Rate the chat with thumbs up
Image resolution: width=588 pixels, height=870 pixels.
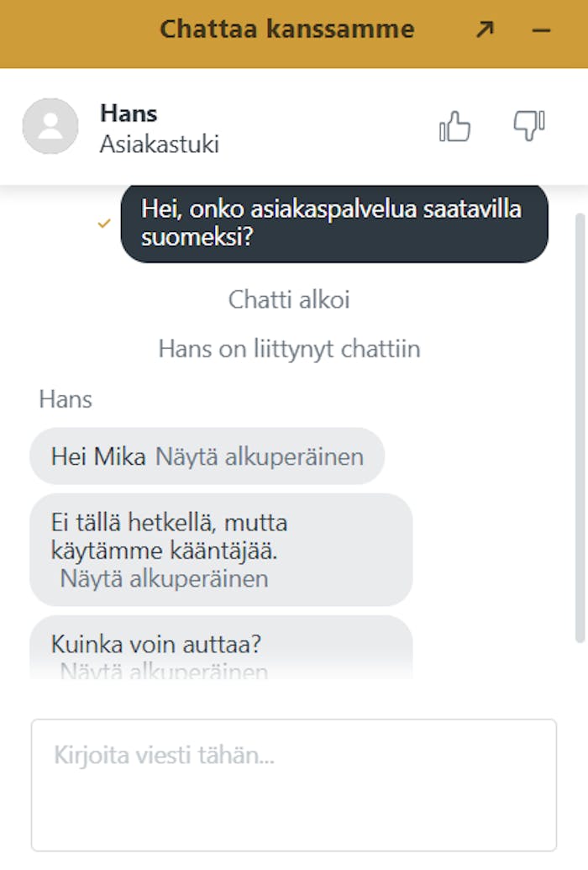pyautogui.click(x=454, y=127)
